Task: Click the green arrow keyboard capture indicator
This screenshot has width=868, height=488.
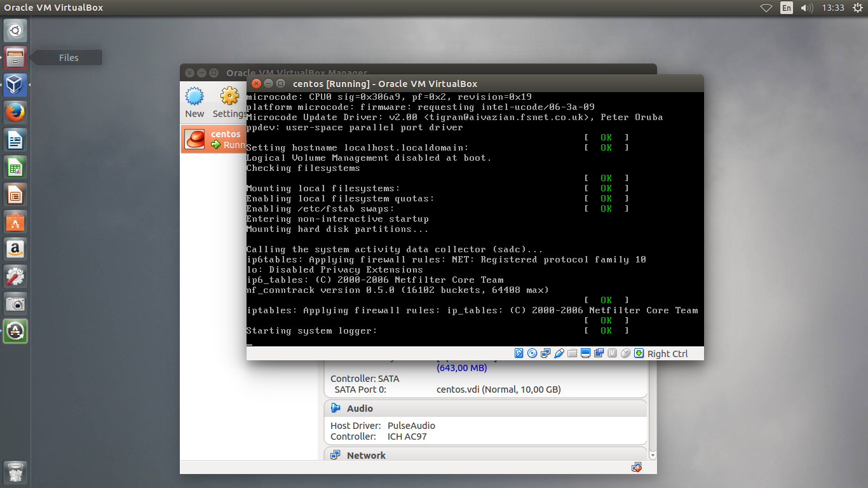Action: (x=639, y=353)
